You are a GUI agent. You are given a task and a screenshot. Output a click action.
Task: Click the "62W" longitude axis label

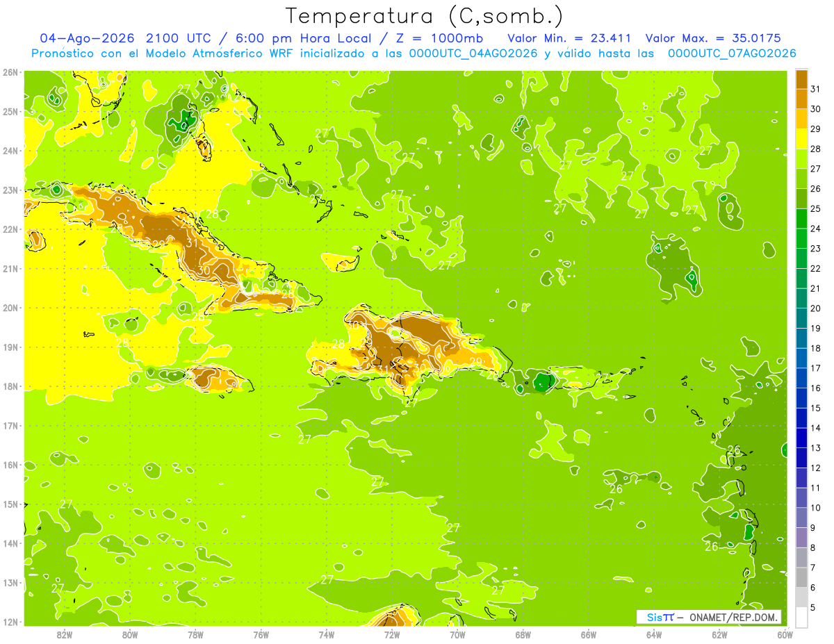719,634
